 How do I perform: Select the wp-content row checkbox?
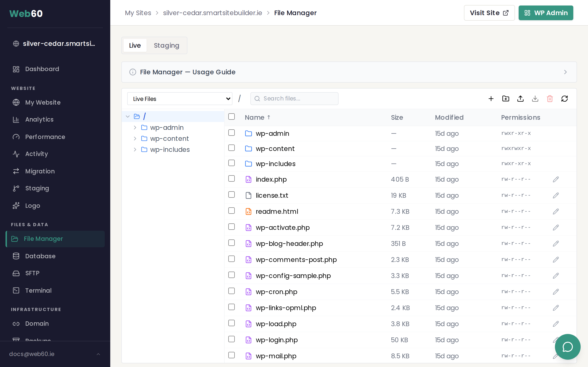coord(232,148)
